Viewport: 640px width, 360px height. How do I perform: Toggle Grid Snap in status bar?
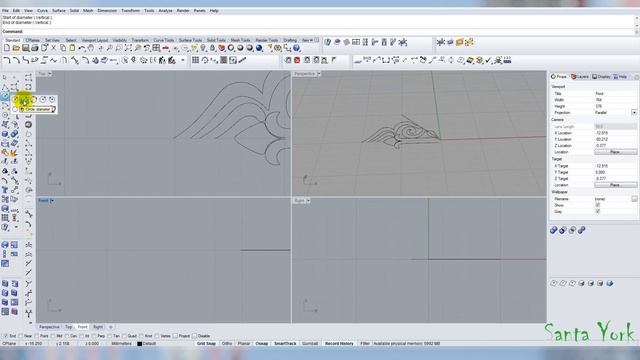pos(206,344)
